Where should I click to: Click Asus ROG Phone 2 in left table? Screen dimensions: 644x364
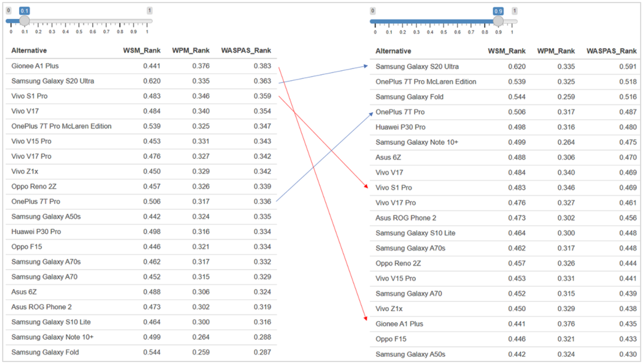(42, 307)
